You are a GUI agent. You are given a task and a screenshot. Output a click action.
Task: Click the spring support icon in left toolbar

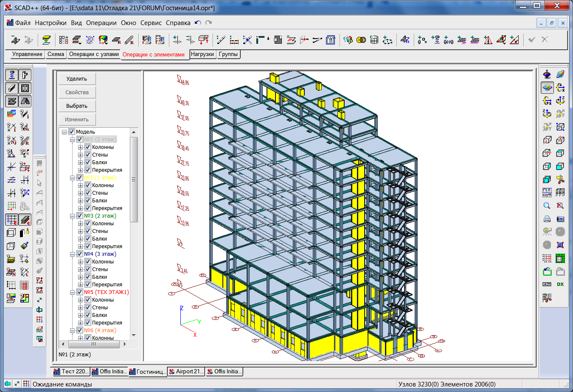[x=12, y=75]
